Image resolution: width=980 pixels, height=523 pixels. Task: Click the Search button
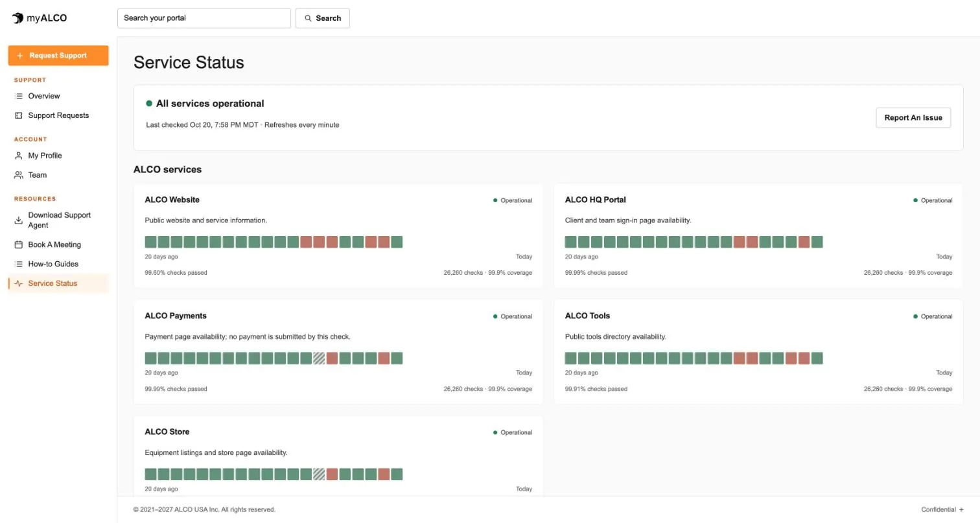323,18
